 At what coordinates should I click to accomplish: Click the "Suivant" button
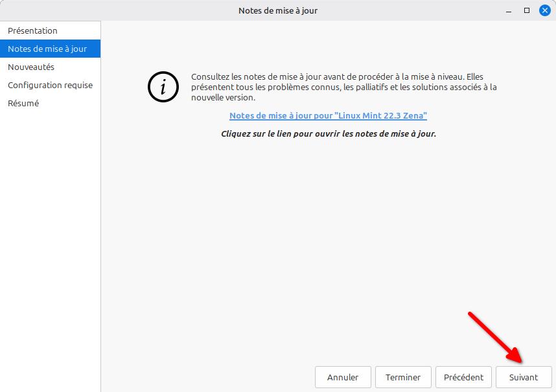point(524,377)
